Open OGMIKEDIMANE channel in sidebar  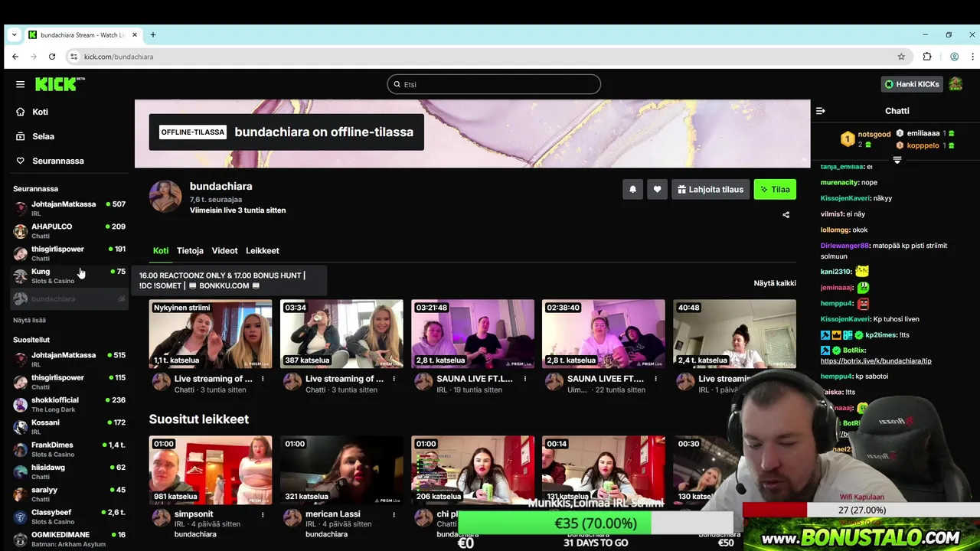pos(69,538)
